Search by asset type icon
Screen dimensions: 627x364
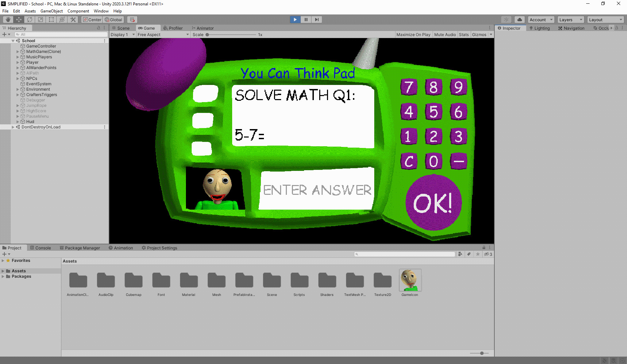[460, 254]
